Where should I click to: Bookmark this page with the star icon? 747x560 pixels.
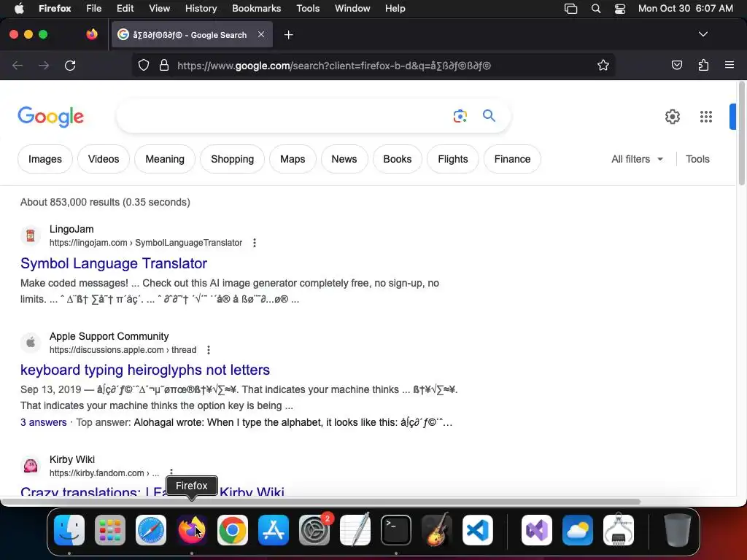pos(603,65)
